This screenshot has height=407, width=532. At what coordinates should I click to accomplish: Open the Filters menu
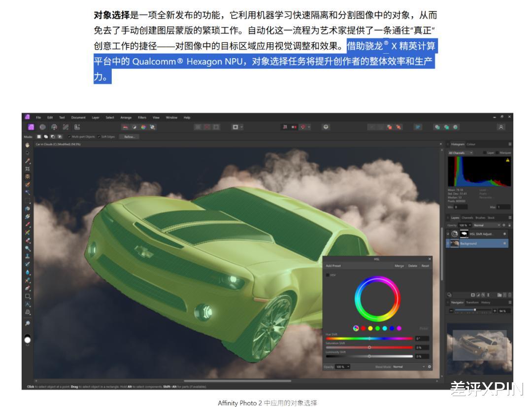point(142,117)
